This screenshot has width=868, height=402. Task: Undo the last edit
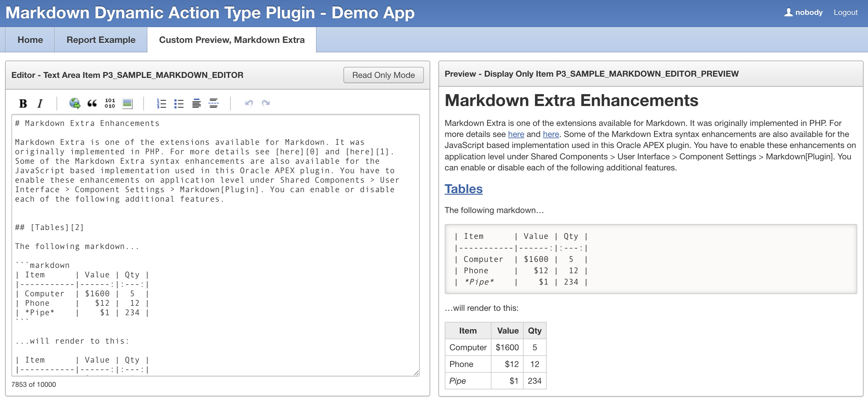click(249, 103)
